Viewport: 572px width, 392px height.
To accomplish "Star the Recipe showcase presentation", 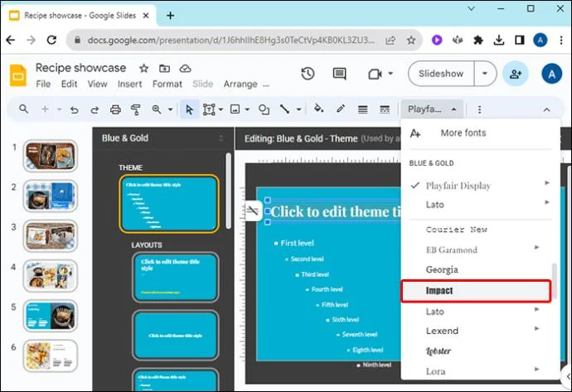I will click(143, 68).
